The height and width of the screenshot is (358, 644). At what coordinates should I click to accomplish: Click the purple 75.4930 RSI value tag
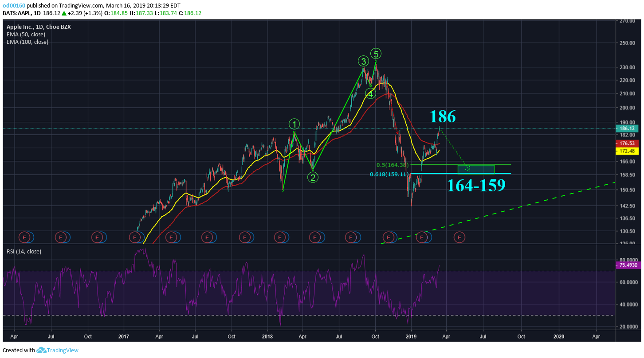628,265
